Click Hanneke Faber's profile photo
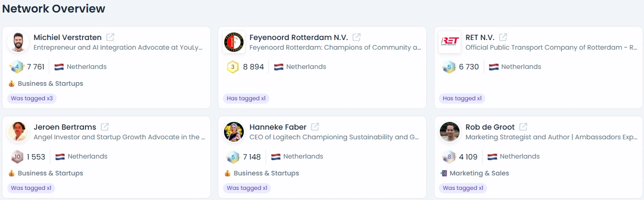This screenshot has height=200, width=644. (x=234, y=132)
